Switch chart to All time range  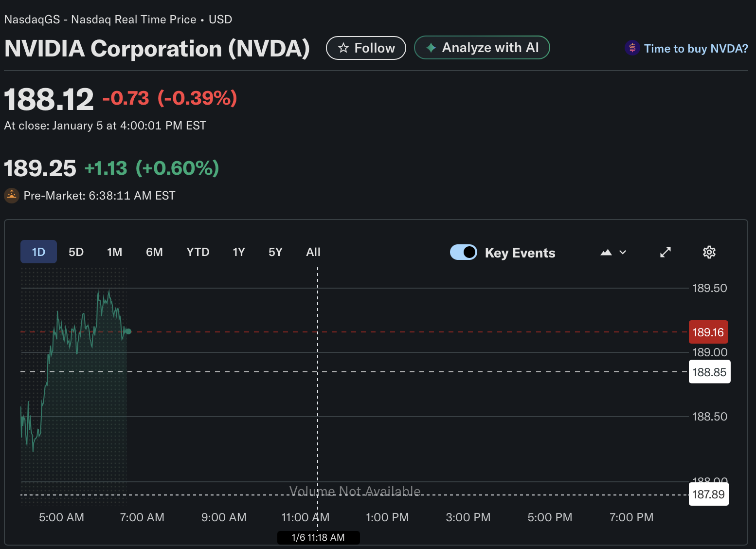[x=313, y=252]
